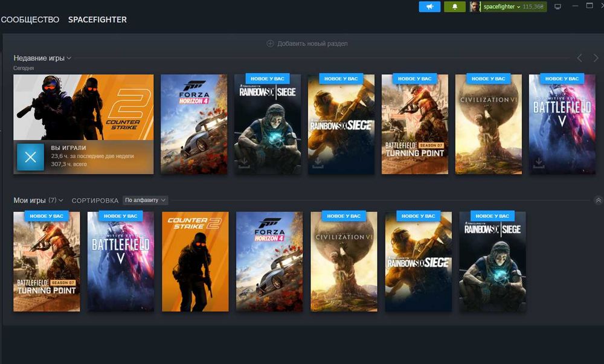Open Civilization VI in Мои игры
The height and width of the screenshot is (364, 604).
click(x=344, y=261)
